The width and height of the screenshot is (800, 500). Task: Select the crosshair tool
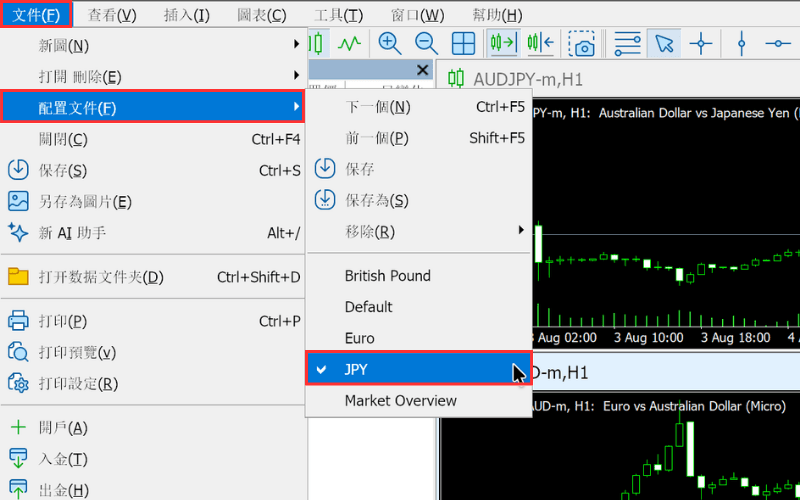(701, 43)
